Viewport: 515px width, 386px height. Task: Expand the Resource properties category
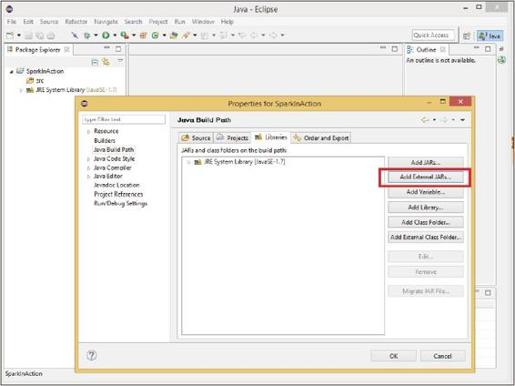click(x=88, y=131)
